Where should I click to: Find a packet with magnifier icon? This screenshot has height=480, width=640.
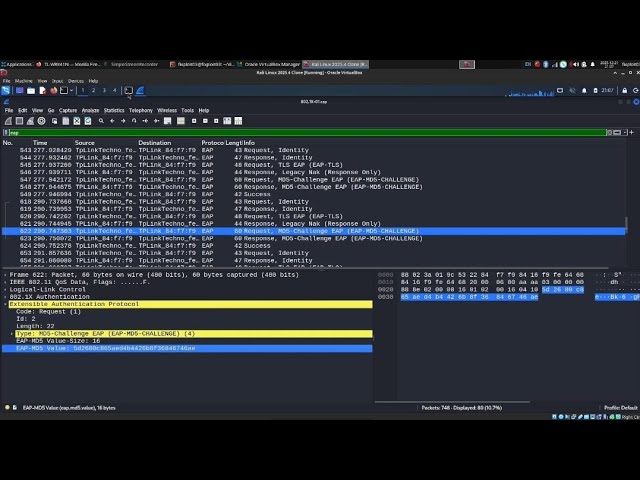pyautogui.click(x=101, y=121)
